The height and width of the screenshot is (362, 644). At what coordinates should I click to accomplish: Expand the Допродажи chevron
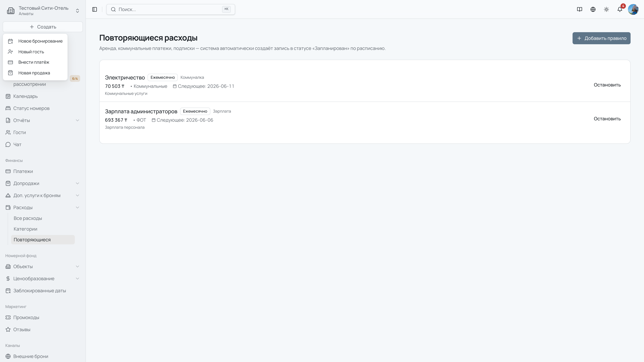pyautogui.click(x=77, y=183)
